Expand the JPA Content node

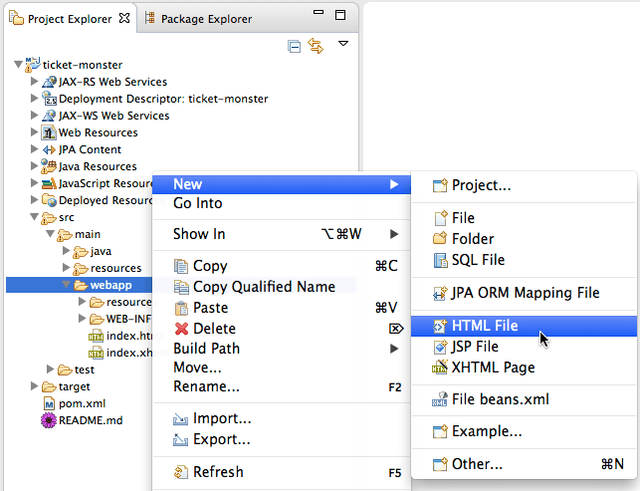pos(35,150)
